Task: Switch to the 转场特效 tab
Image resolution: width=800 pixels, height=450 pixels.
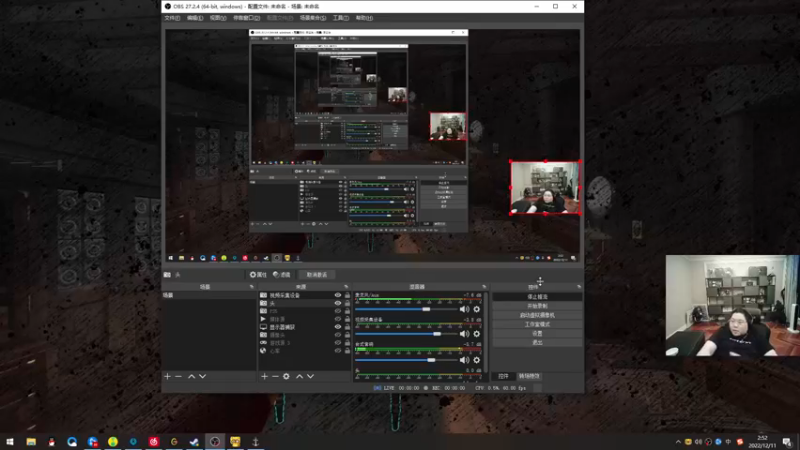Action: coord(529,376)
